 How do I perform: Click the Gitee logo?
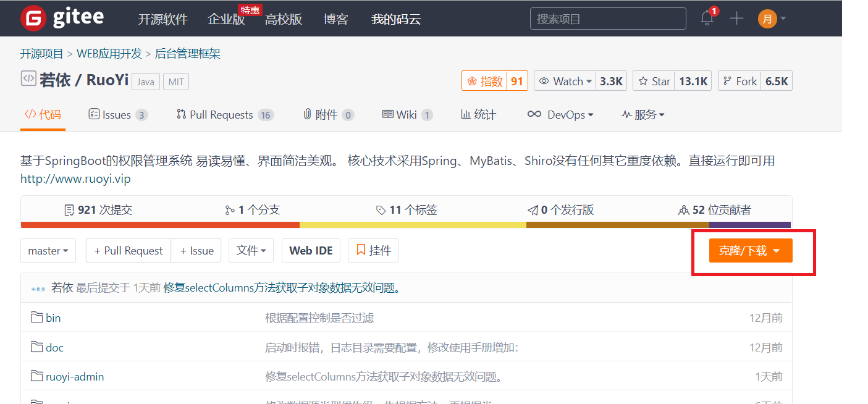point(62,19)
